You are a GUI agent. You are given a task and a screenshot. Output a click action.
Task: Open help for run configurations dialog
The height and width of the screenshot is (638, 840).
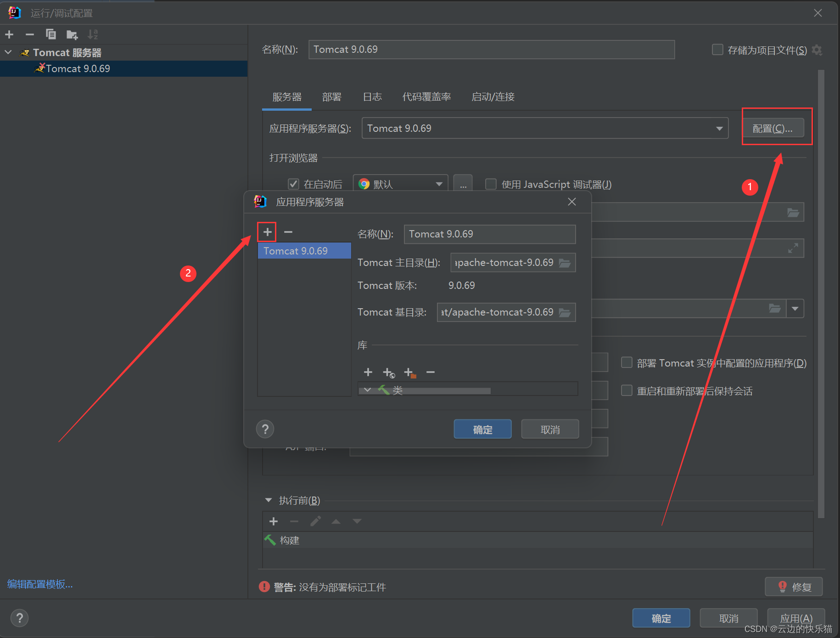(19, 618)
